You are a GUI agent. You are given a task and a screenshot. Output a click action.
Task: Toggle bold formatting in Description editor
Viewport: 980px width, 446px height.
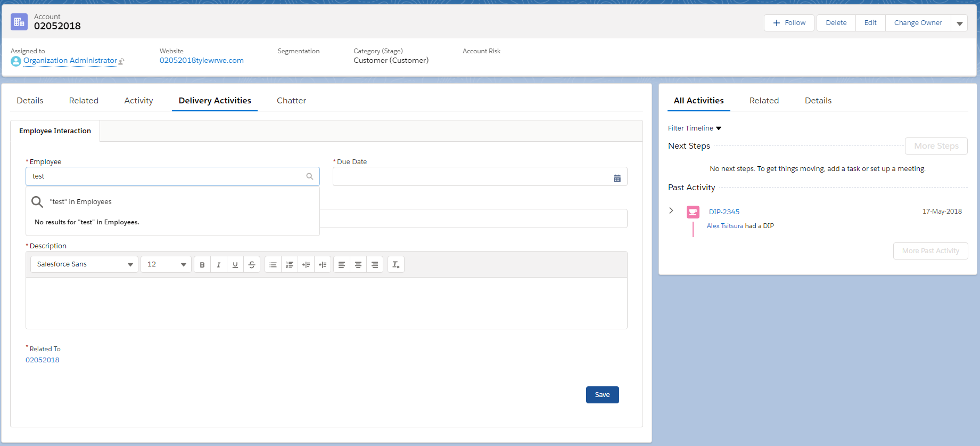[202, 265]
